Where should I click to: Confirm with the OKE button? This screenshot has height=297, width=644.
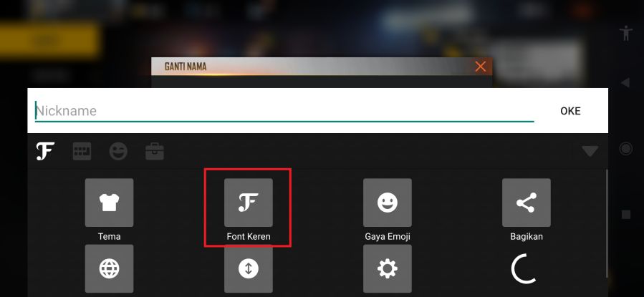pyautogui.click(x=570, y=111)
